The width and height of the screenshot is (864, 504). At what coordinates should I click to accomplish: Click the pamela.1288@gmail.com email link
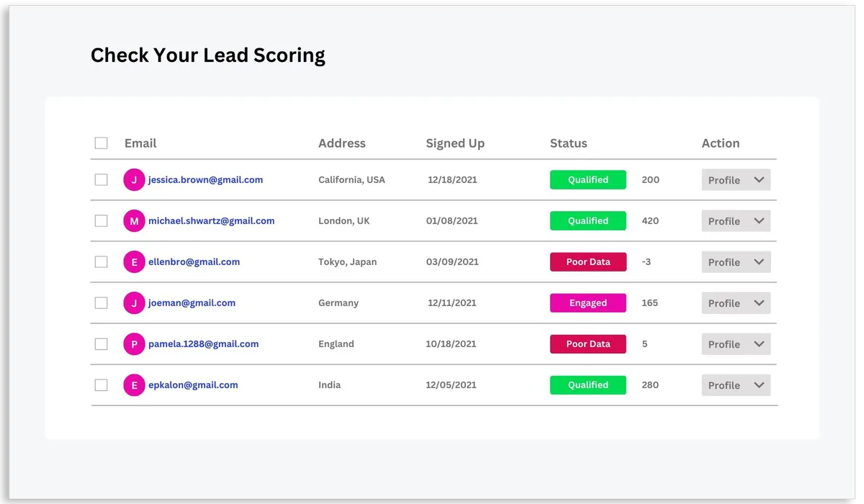click(203, 344)
